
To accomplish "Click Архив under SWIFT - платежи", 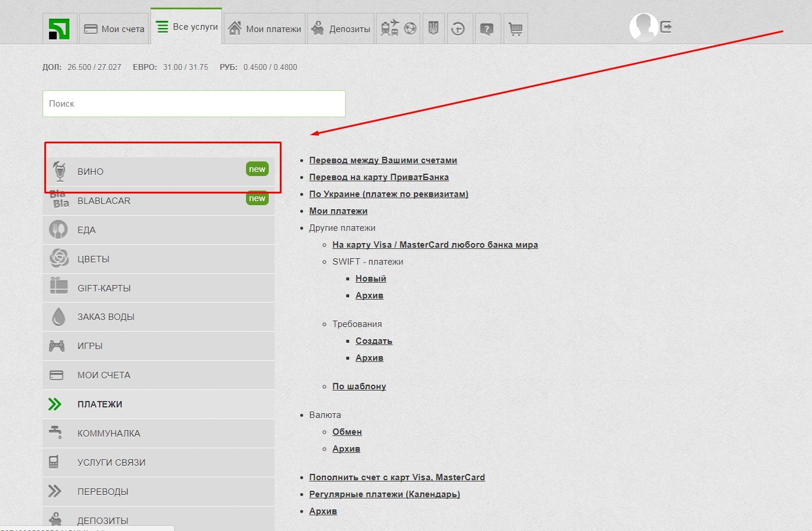I will 370,296.
